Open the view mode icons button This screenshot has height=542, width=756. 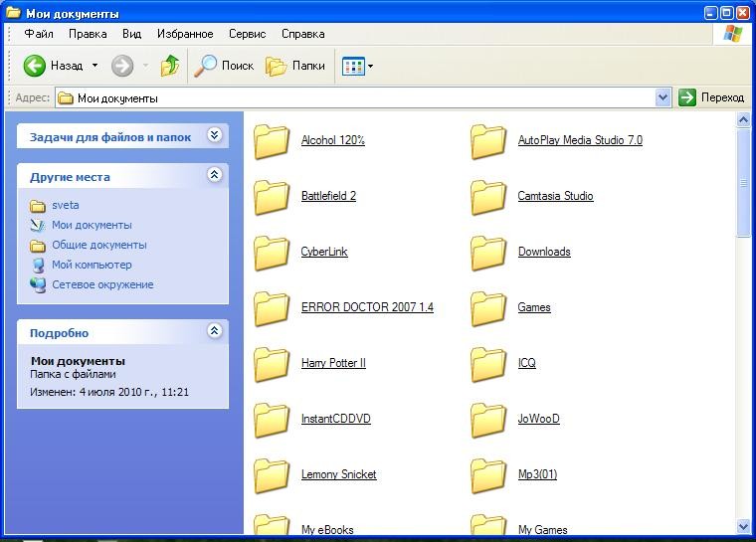(x=353, y=66)
